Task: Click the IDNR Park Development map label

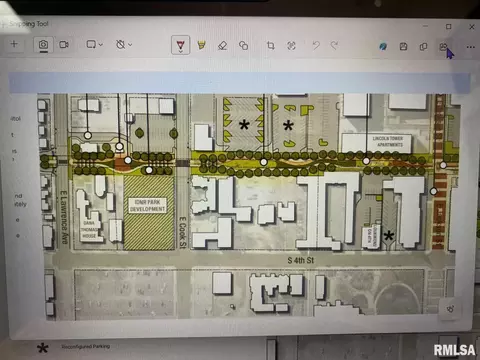Action: (x=147, y=205)
